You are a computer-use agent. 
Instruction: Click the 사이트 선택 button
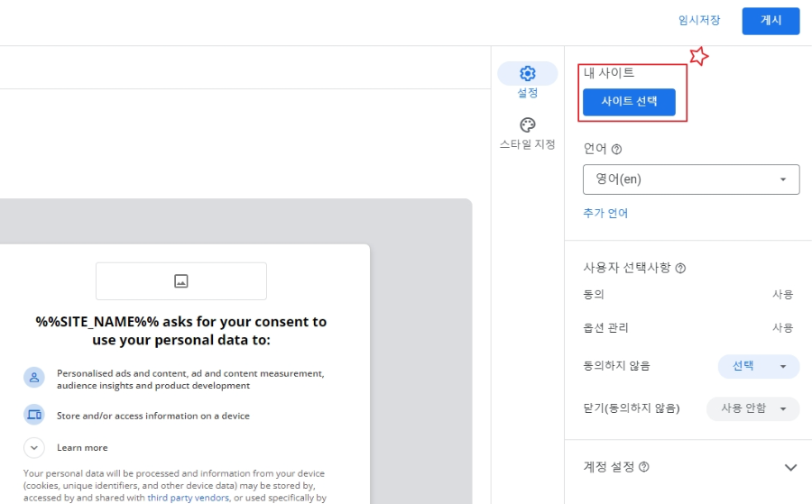[629, 101]
